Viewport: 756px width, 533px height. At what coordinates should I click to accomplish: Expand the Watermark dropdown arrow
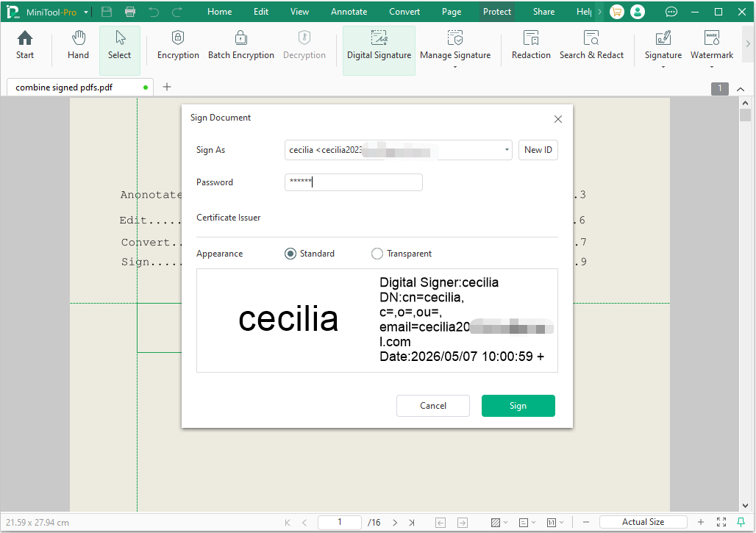(712, 67)
